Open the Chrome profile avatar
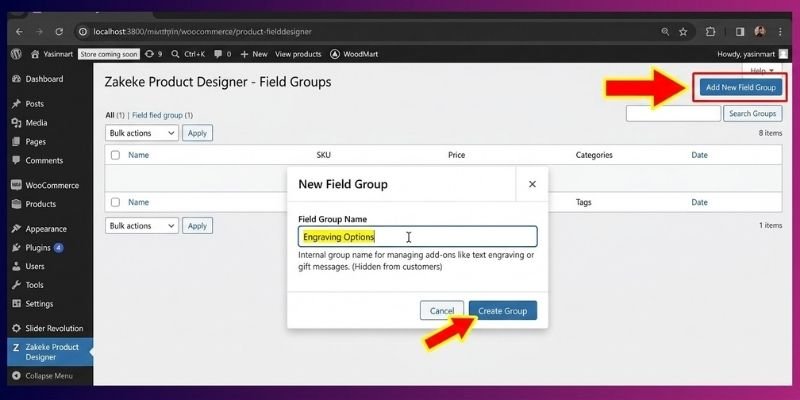Viewport: 800px width, 400px height. click(x=760, y=32)
